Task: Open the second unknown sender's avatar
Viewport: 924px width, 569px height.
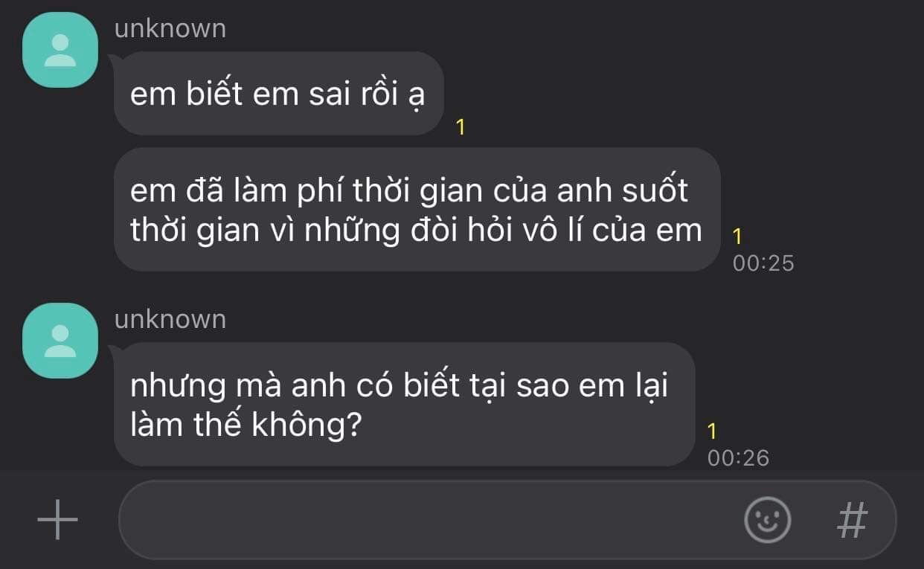Action: (60, 341)
